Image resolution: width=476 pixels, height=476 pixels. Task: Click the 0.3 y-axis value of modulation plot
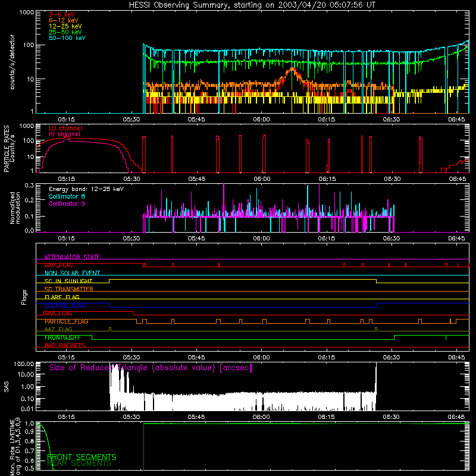(29, 186)
